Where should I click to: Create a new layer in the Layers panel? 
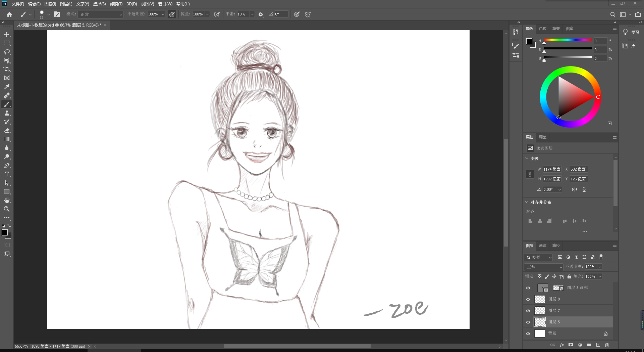[x=598, y=345]
